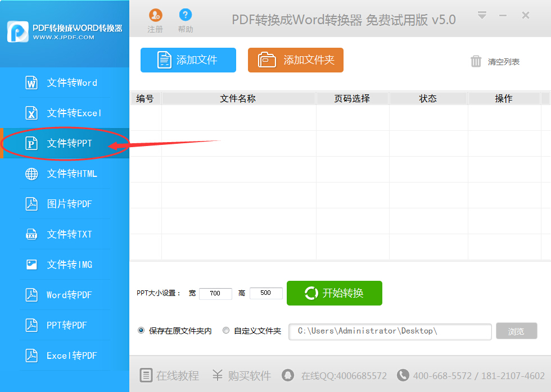
Task: Select the 文件转PPT menu label
Action: pyautogui.click(x=69, y=143)
